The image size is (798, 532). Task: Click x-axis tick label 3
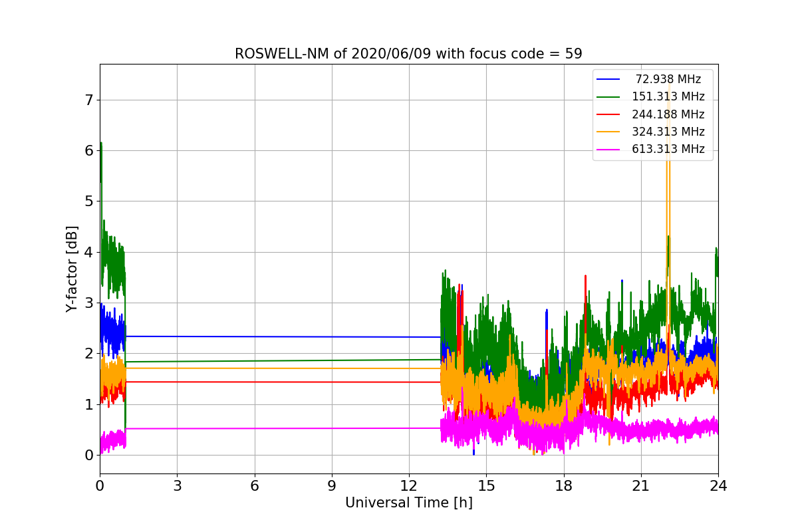[x=177, y=486]
